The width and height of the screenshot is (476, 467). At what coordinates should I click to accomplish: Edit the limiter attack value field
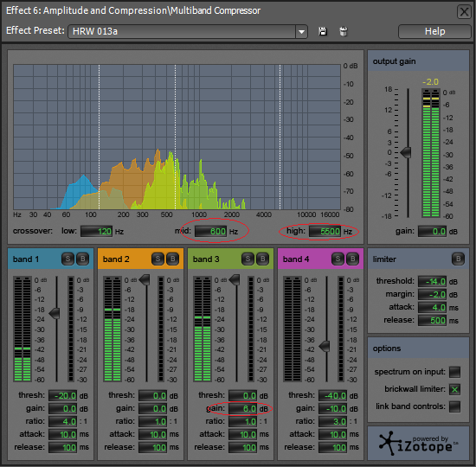point(432,307)
